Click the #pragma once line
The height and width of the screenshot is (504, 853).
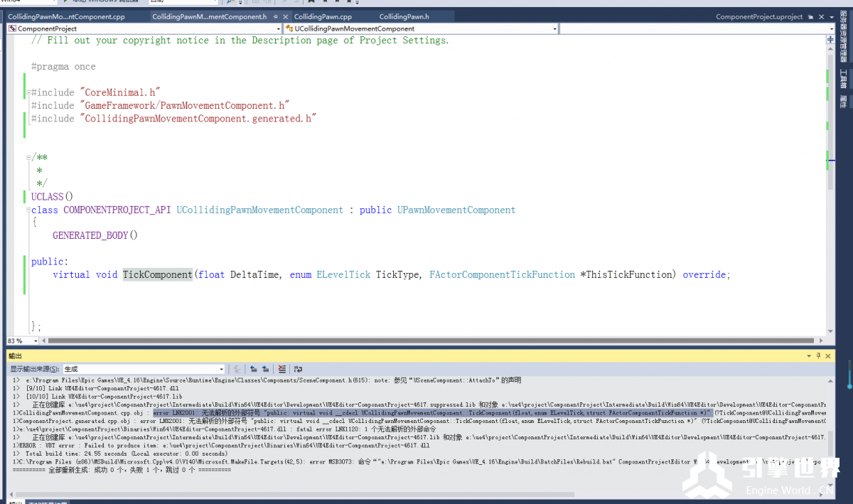(x=63, y=67)
